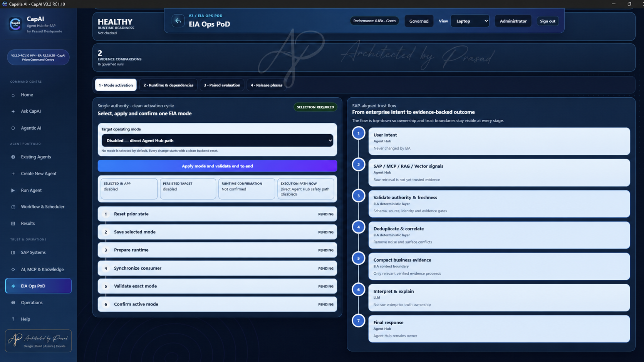Click the Interpret & explain card

(x=499, y=298)
